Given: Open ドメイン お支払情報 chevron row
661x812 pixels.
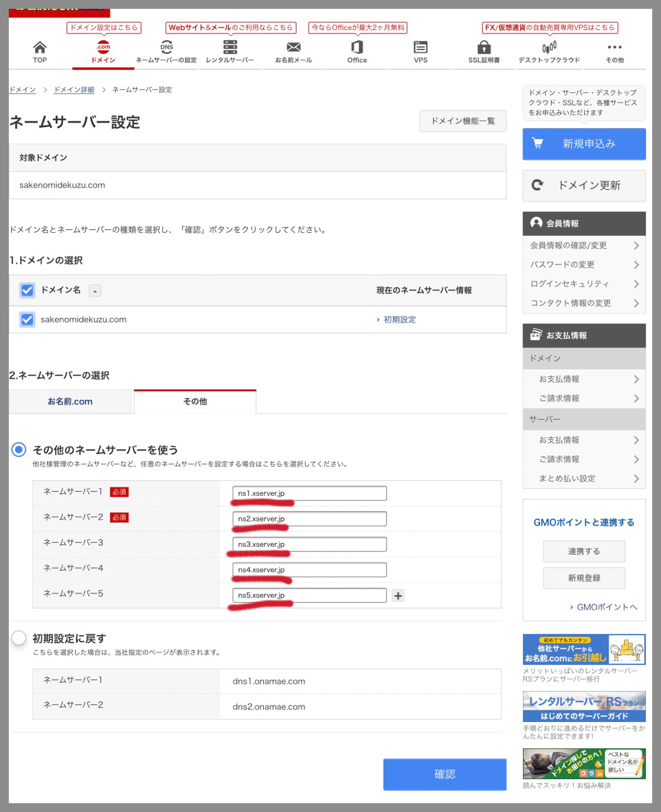Looking at the screenshot, I should tap(584, 379).
